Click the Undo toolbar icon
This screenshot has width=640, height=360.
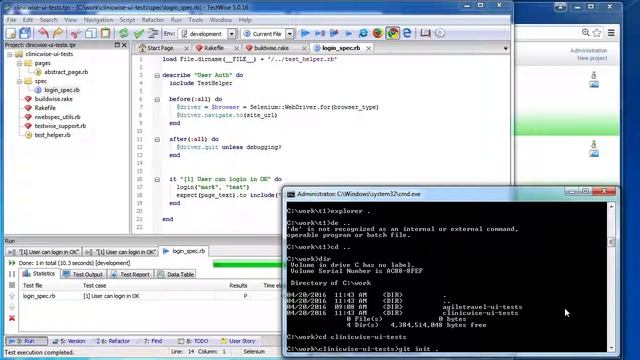pyautogui.click(x=44, y=33)
